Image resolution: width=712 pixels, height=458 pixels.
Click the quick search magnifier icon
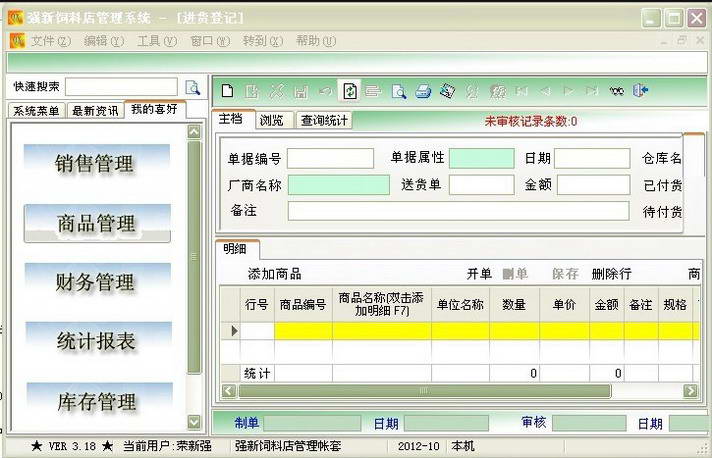coord(193,87)
